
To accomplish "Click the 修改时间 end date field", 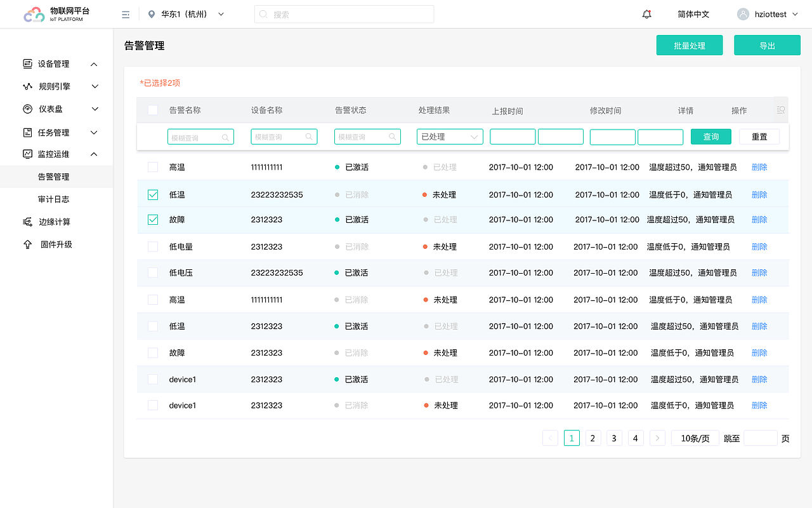I will pyautogui.click(x=660, y=137).
